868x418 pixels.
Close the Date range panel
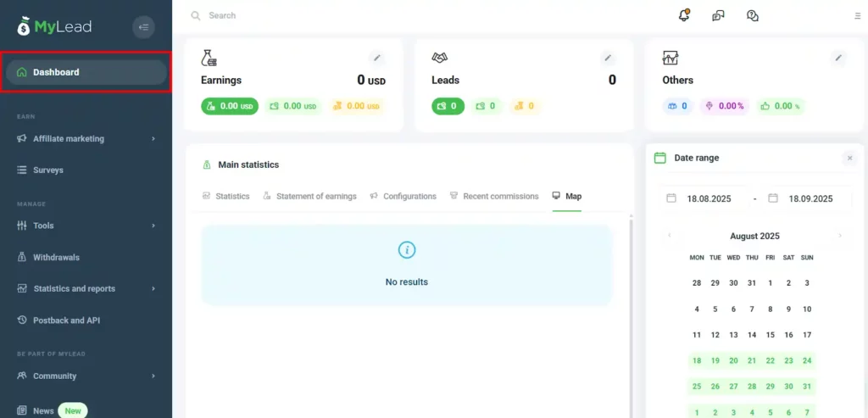tap(849, 159)
